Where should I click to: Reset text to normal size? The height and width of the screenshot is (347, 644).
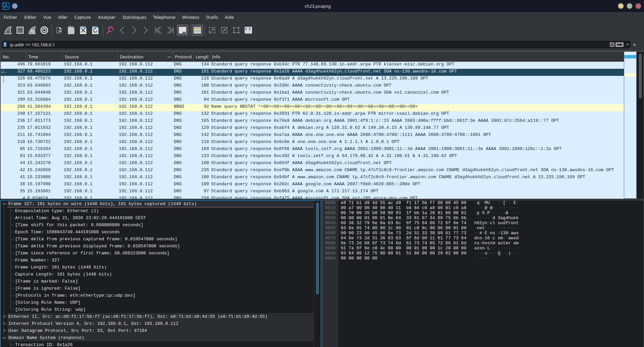click(236, 30)
